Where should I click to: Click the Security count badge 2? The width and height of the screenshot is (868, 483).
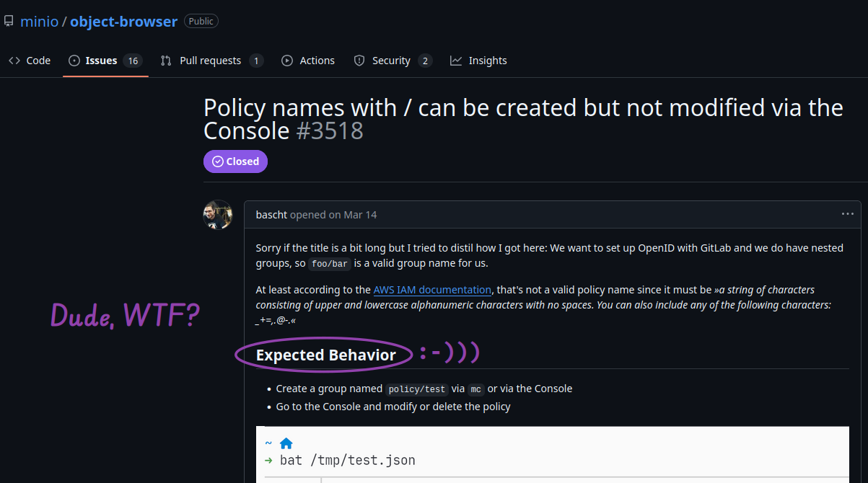click(x=425, y=61)
